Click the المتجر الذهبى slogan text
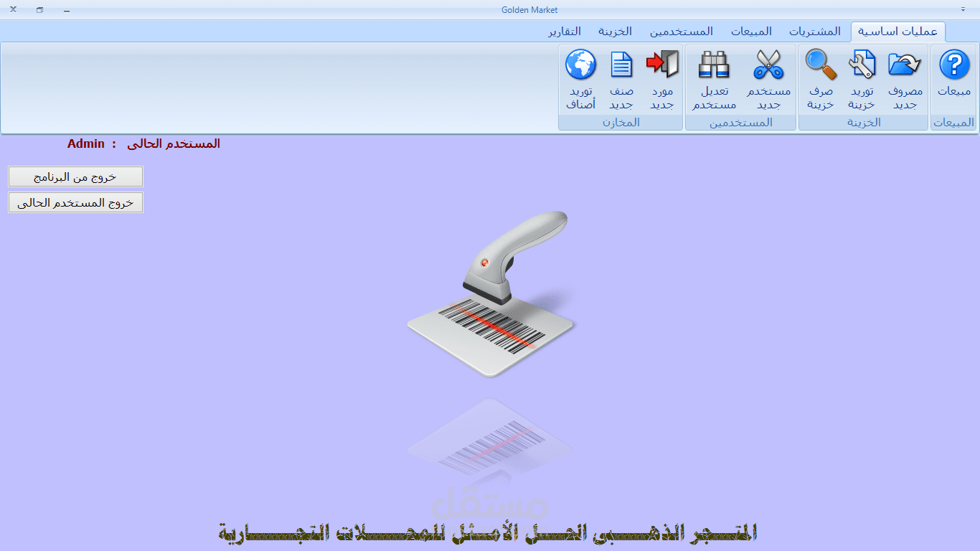980x551 pixels. 487,532
